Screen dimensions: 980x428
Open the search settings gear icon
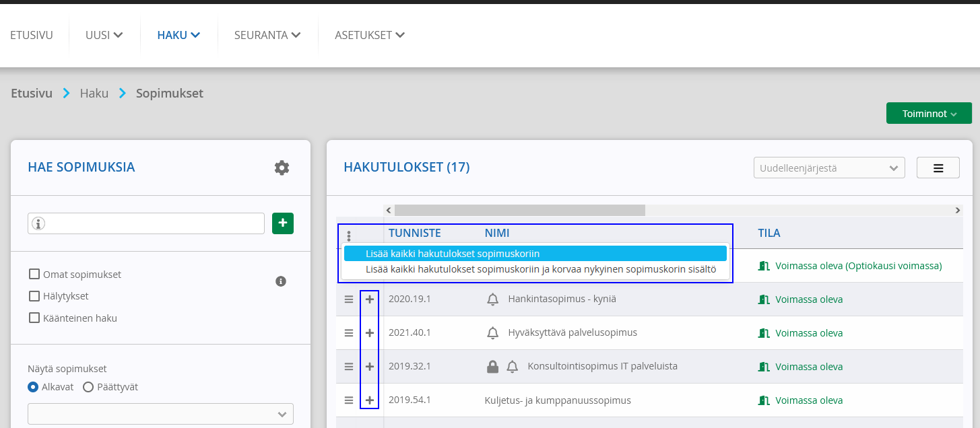click(282, 168)
